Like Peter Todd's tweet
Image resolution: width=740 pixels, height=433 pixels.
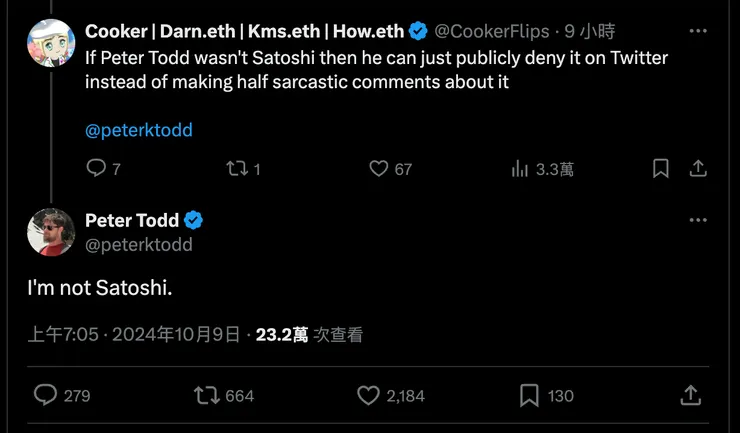point(368,396)
